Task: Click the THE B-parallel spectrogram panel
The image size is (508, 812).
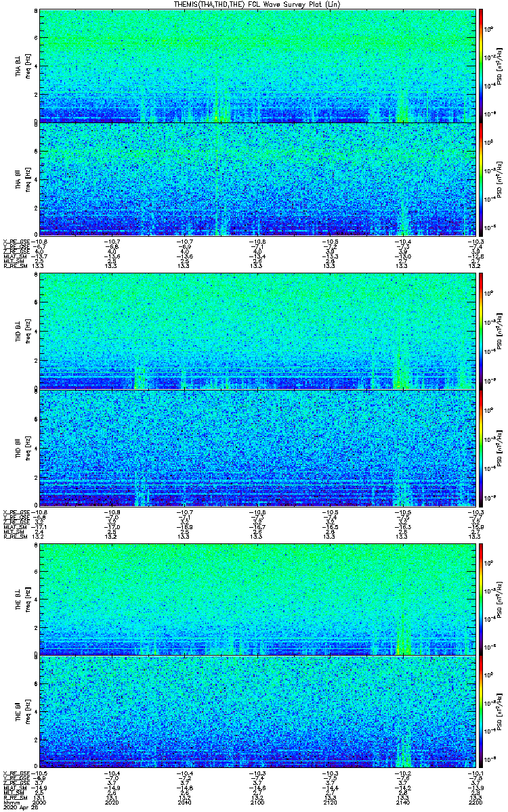Action: tap(257, 712)
